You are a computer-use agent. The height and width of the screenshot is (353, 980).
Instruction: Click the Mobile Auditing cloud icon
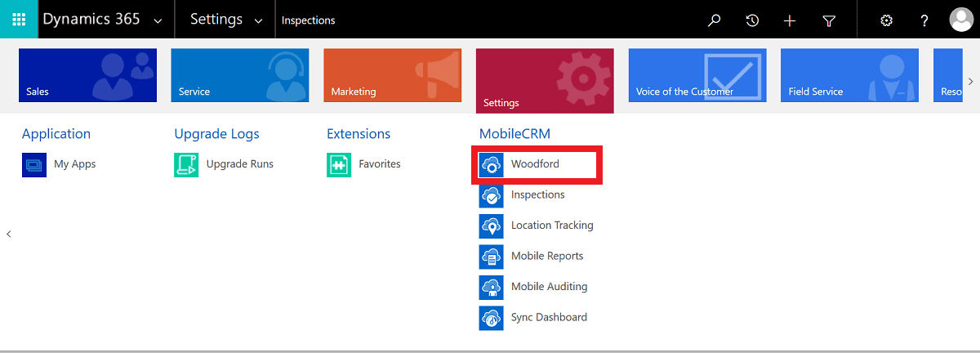[x=492, y=287]
